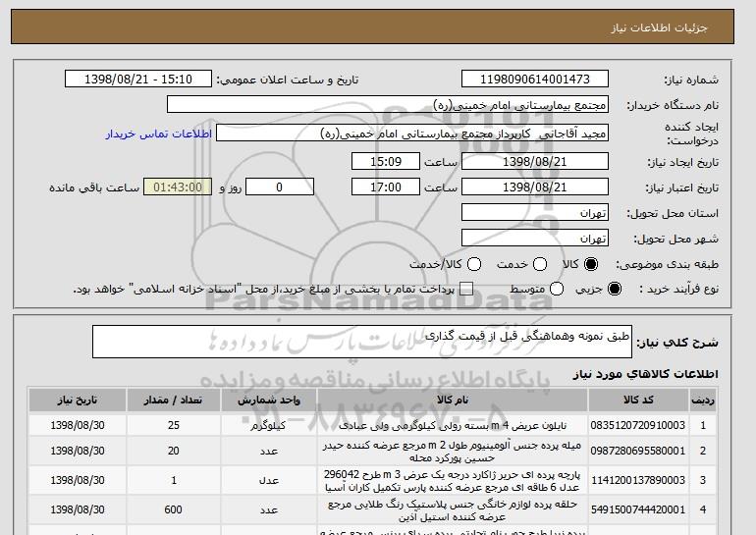756x535 pixels.
Task: Click the 1398/08/30 date in row 1
Action: [x=78, y=425]
